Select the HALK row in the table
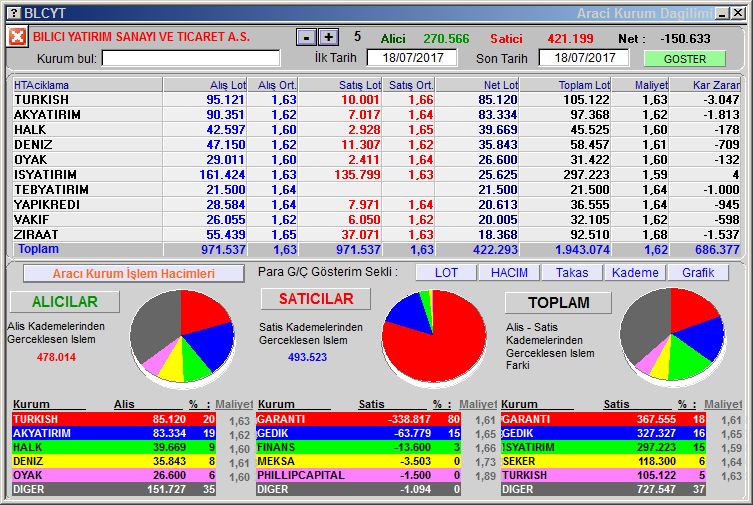The width and height of the screenshot is (753, 505). tap(376, 130)
